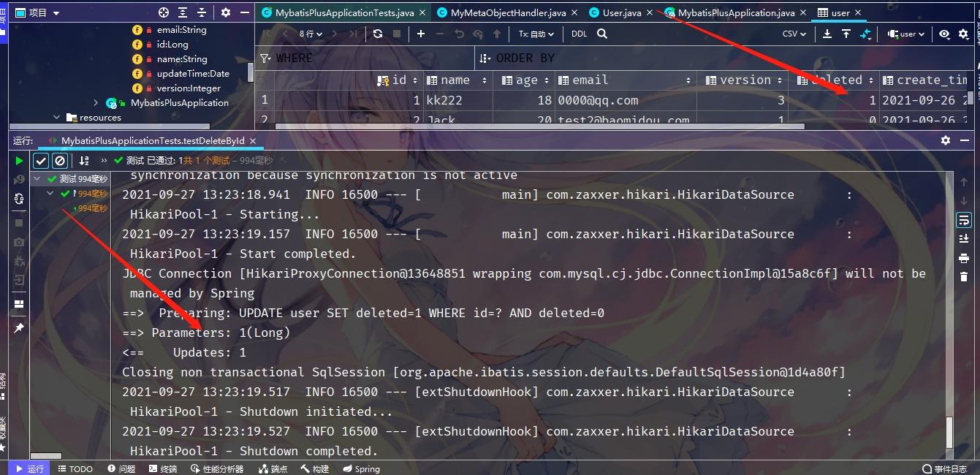Click clear all trash icon in console
Image resolution: width=980 pixels, height=475 pixels.
coord(964,277)
